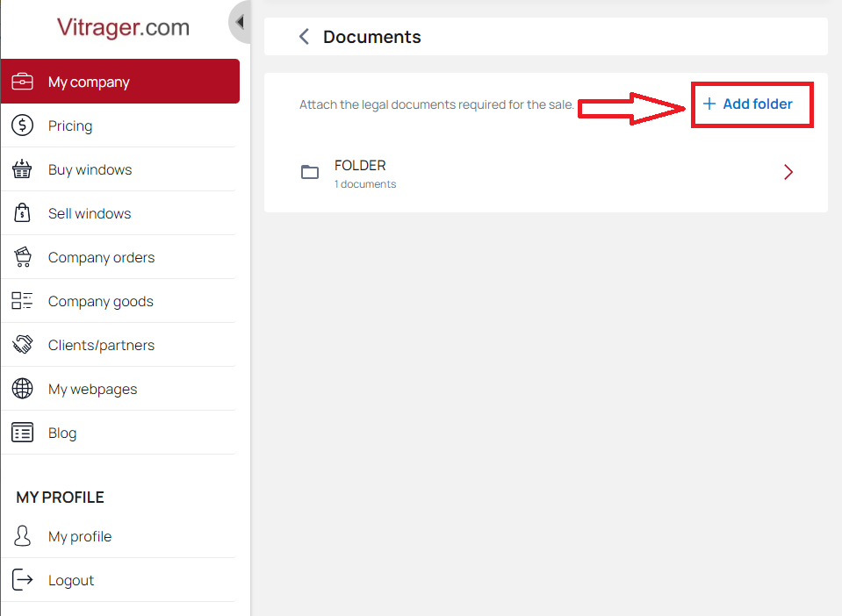This screenshot has width=842, height=616.
Task: Click the Buy windows basket icon
Action: pyautogui.click(x=22, y=169)
